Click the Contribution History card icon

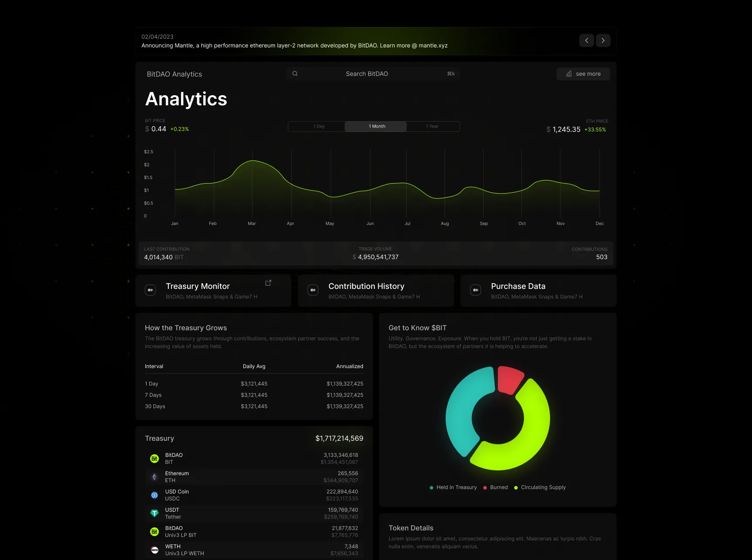tap(313, 290)
